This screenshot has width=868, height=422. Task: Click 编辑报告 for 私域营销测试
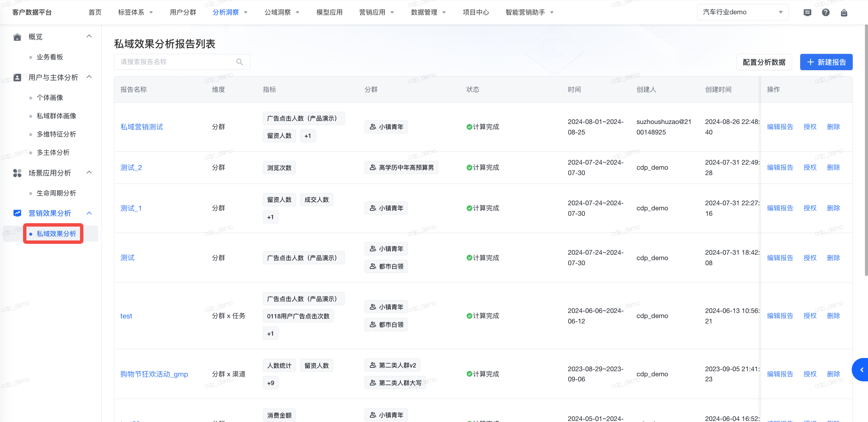780,127
